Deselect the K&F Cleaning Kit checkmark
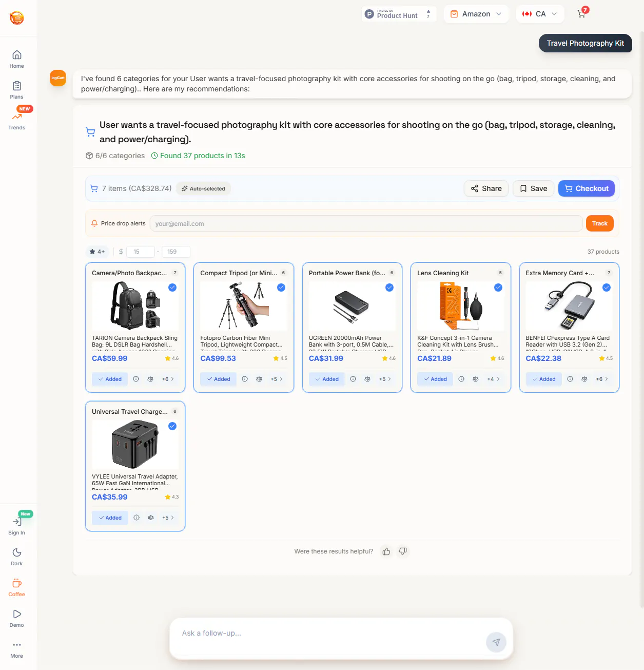 click(x=498, y=288)
